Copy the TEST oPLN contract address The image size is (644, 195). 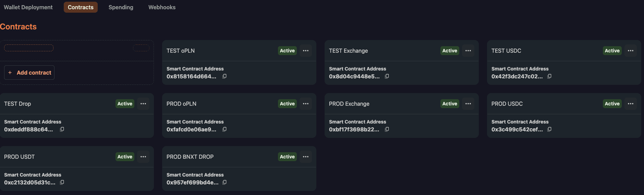pyautogui.click(x=224, y=76)
